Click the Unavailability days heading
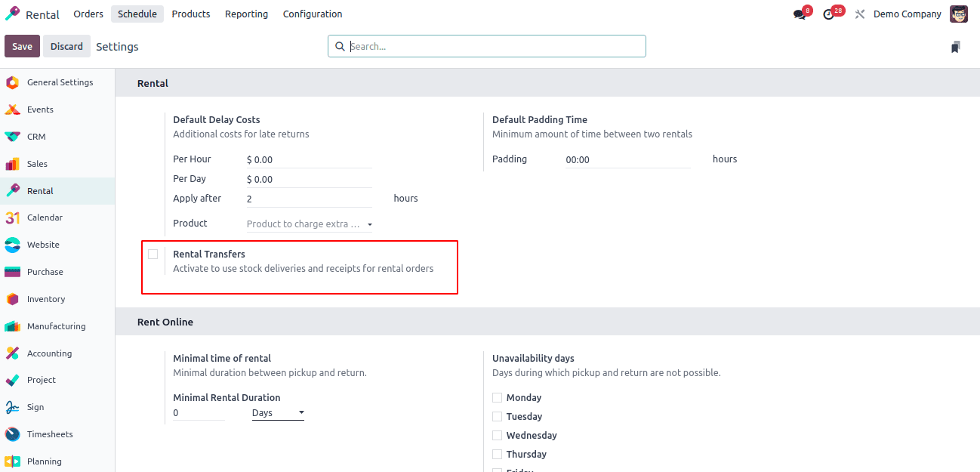The height and width of the screenshot is (472, 980). tap(533, 359)
